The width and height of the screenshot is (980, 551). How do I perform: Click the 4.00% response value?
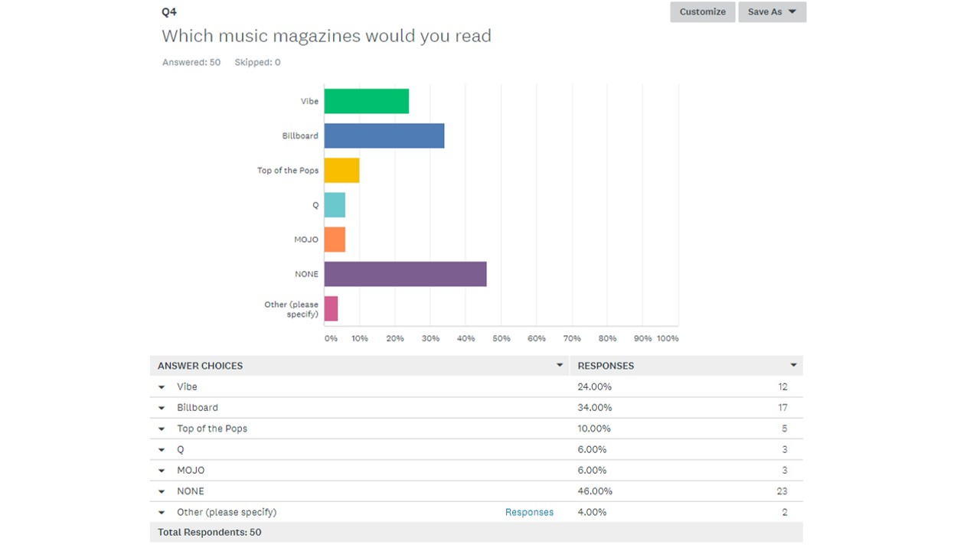[592, 512]
